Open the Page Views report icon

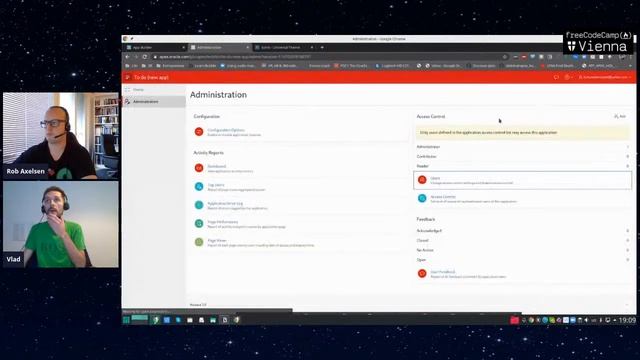(199, 242)
